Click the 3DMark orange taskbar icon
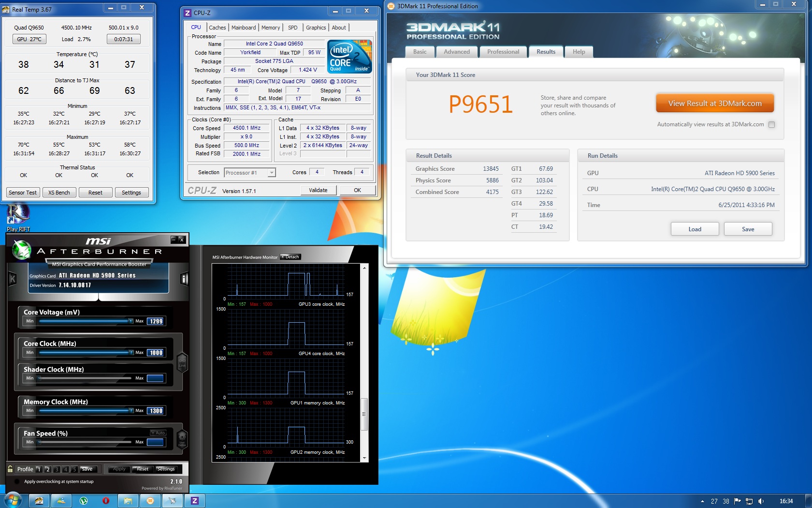 [150, 501]
